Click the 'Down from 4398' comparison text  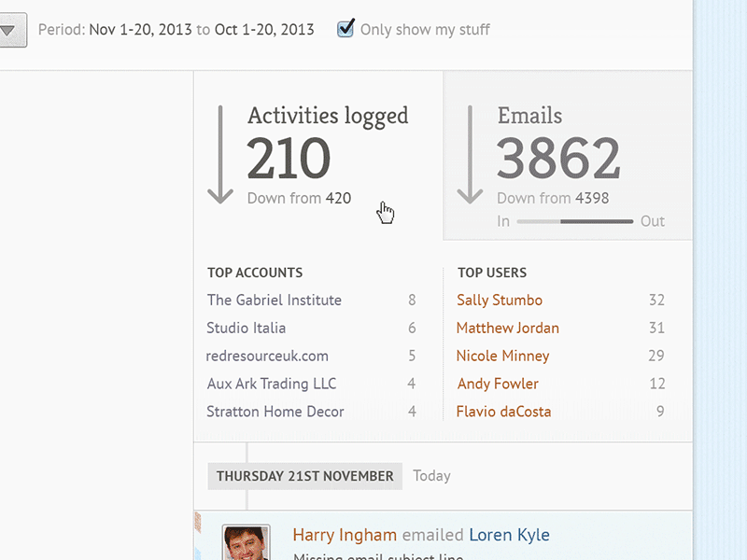tap(553, 198)
